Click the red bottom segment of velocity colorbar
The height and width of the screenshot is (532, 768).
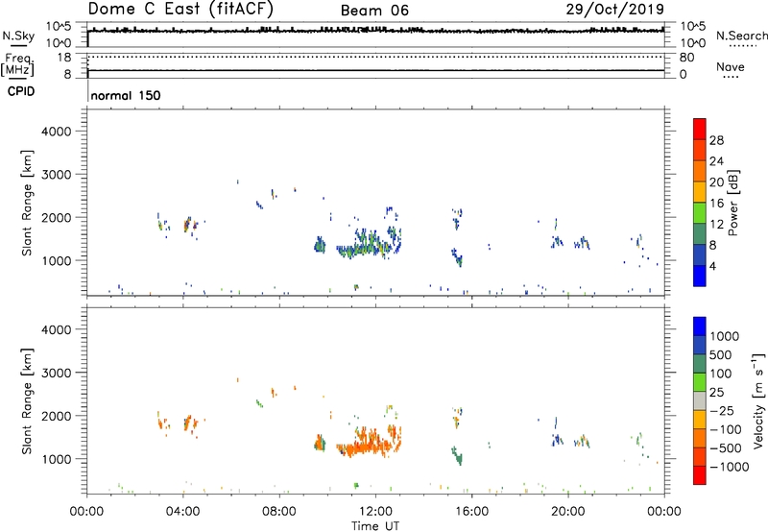coord(700,475)
